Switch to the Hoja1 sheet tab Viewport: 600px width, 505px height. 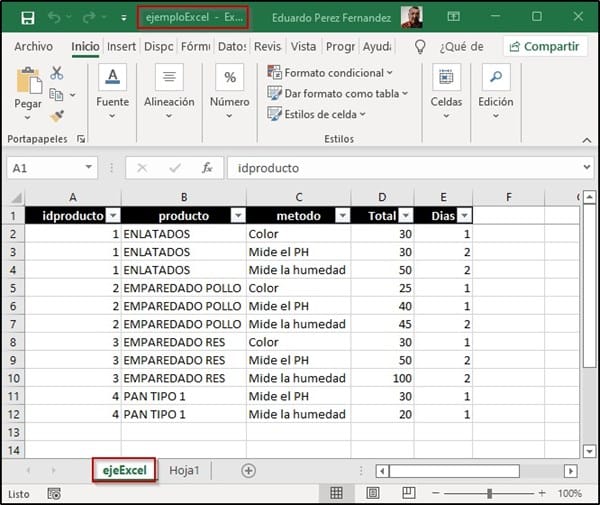pos(184,470)
